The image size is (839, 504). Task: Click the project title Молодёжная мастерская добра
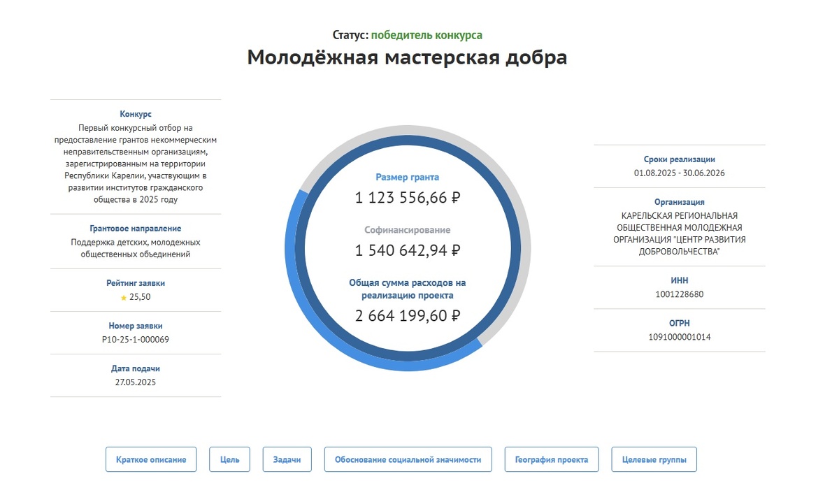(408, 57)
